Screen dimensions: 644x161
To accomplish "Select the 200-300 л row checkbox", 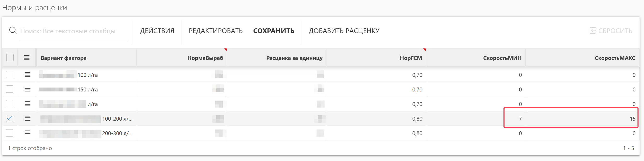I will (x=10, y=133).
